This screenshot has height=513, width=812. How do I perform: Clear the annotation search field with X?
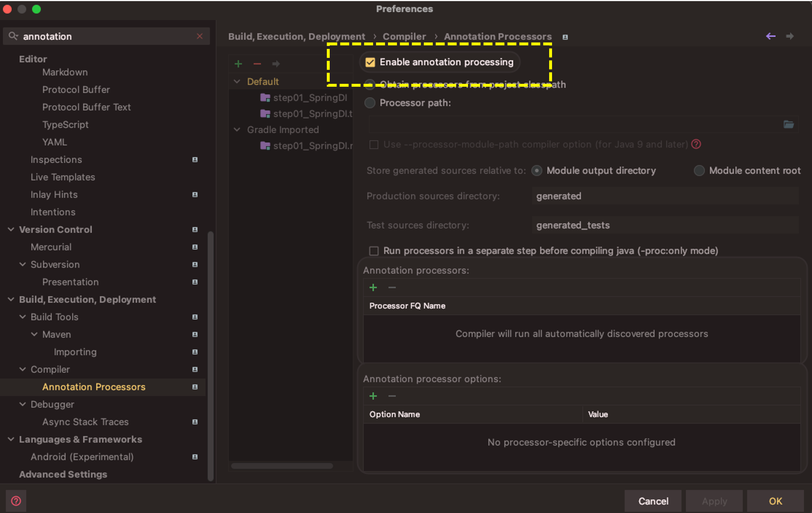point(200,36)
